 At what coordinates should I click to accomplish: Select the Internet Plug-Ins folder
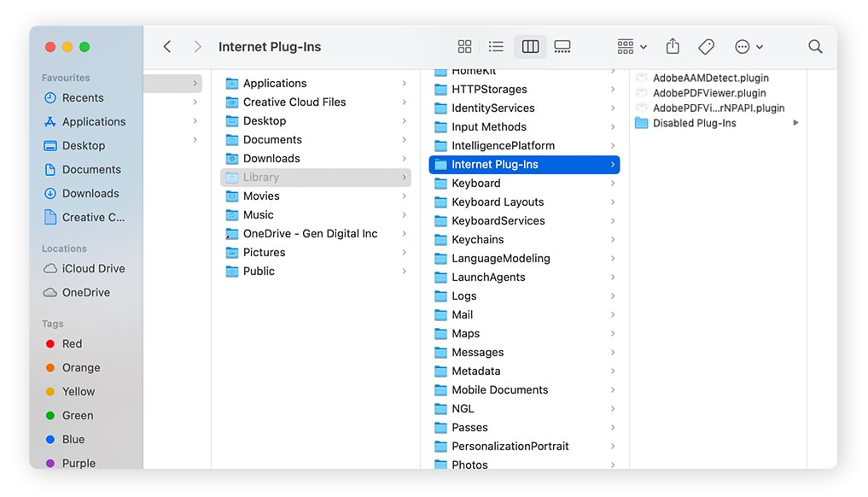click(x=524, y=165)
